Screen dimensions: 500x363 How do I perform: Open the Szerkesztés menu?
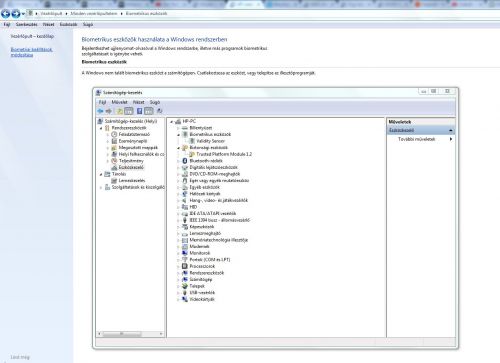click(26, 25)
